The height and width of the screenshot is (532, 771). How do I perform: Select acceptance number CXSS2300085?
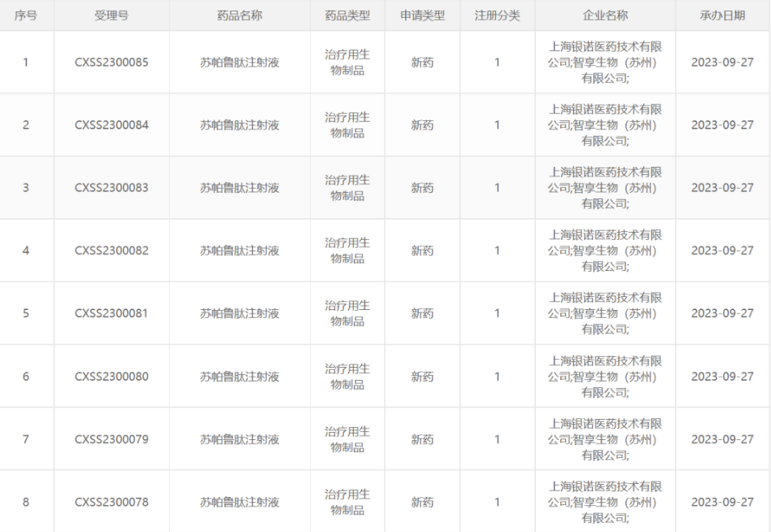tap(111, 63)
